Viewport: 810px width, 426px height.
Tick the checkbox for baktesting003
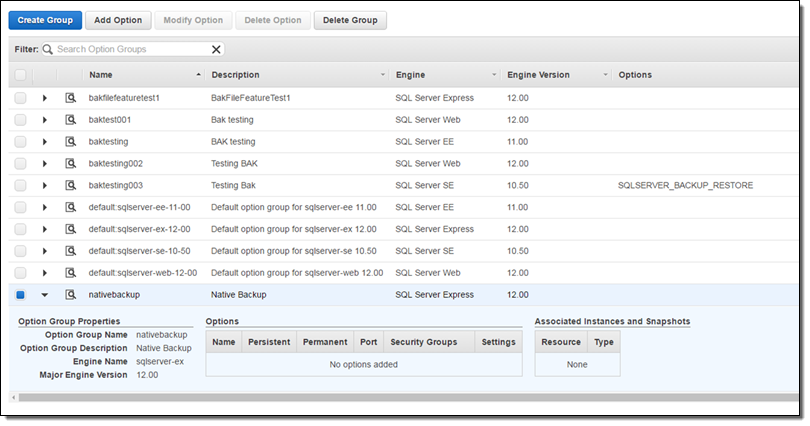[x=21, y=185]
